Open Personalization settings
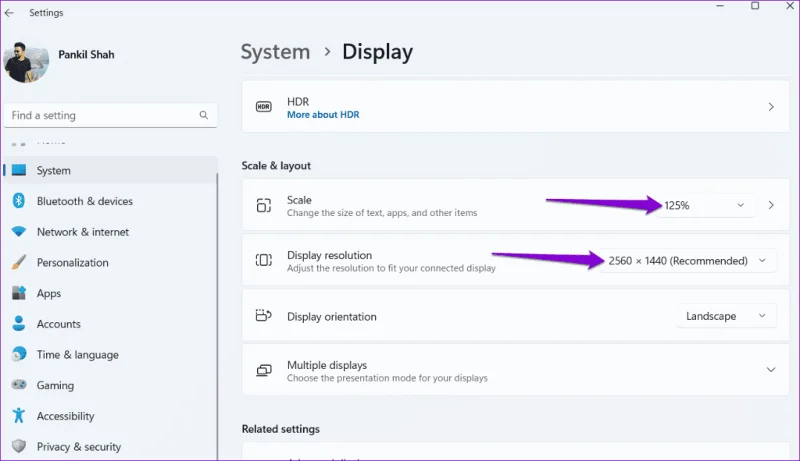 pos(110,262)
